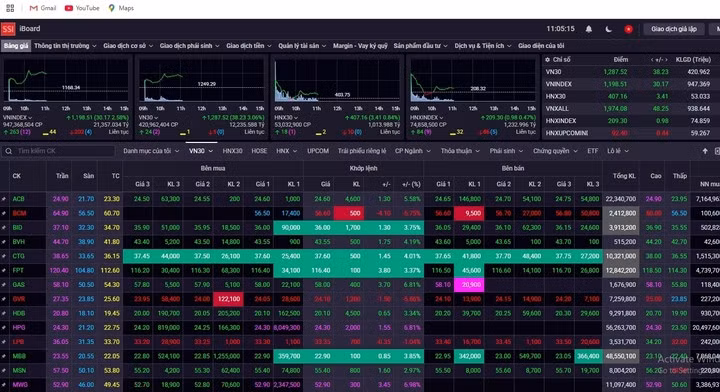Viewport: 720px width, 392px height.
Task: Expand the Giao dịch tiền menu
Action: pos(249,46)
